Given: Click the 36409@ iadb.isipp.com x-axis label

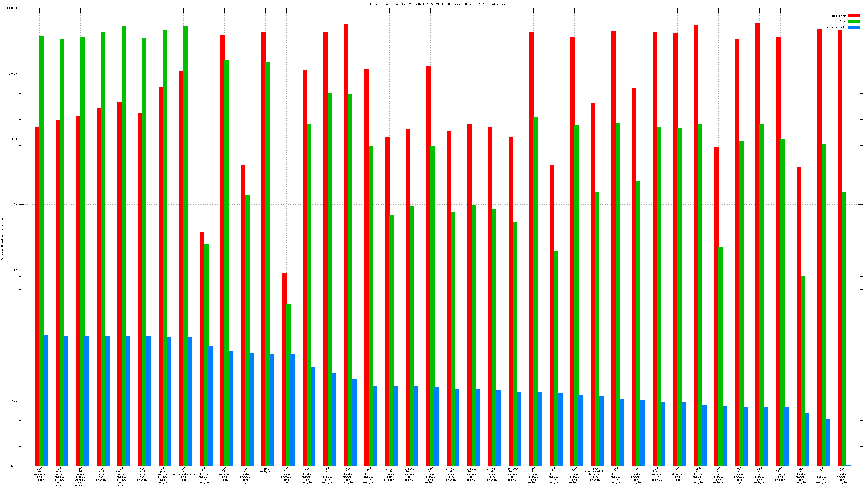Looking at the screenshot, I should [x=513, y=474].
